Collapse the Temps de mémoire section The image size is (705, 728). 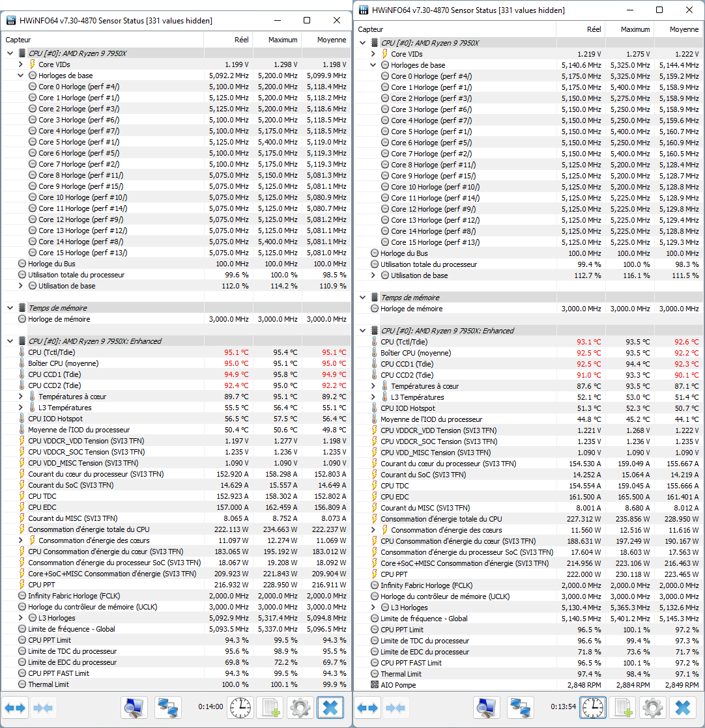9,307
